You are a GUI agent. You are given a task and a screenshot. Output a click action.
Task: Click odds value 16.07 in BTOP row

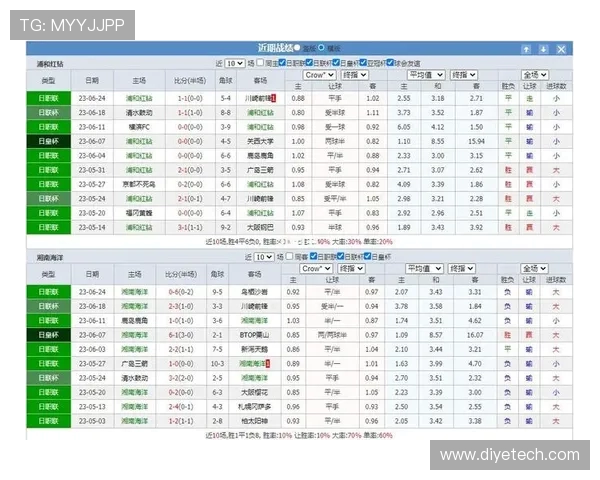pyautogui.click(x=475, y=335)
